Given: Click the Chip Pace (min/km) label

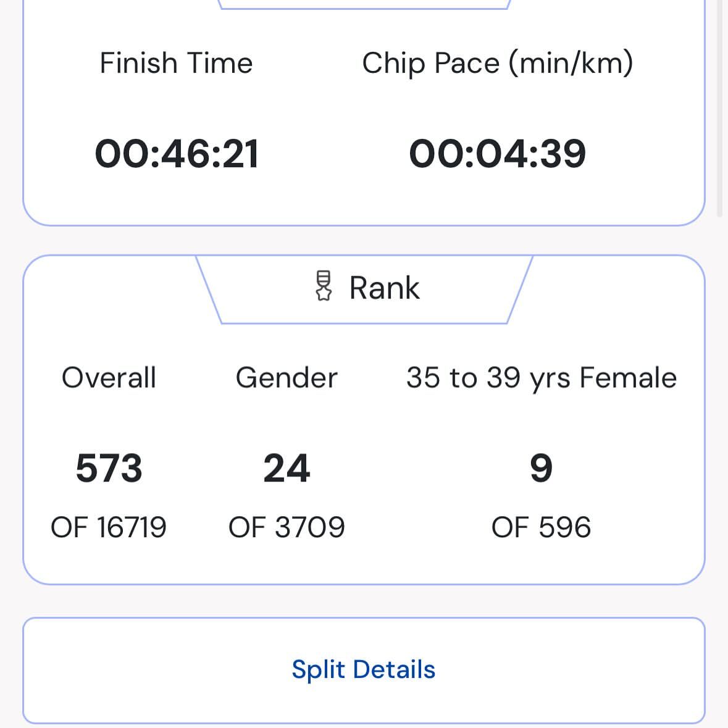Looking at the screenshot, I should tap(497, 64).
